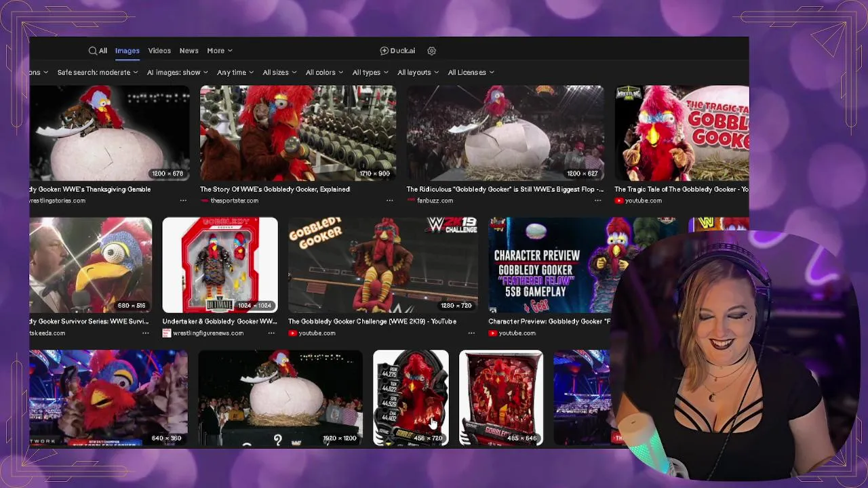
Task: Click YouTube favicon under Tragic Tale result
Action: pyautogui.click(x=618, y=201)
